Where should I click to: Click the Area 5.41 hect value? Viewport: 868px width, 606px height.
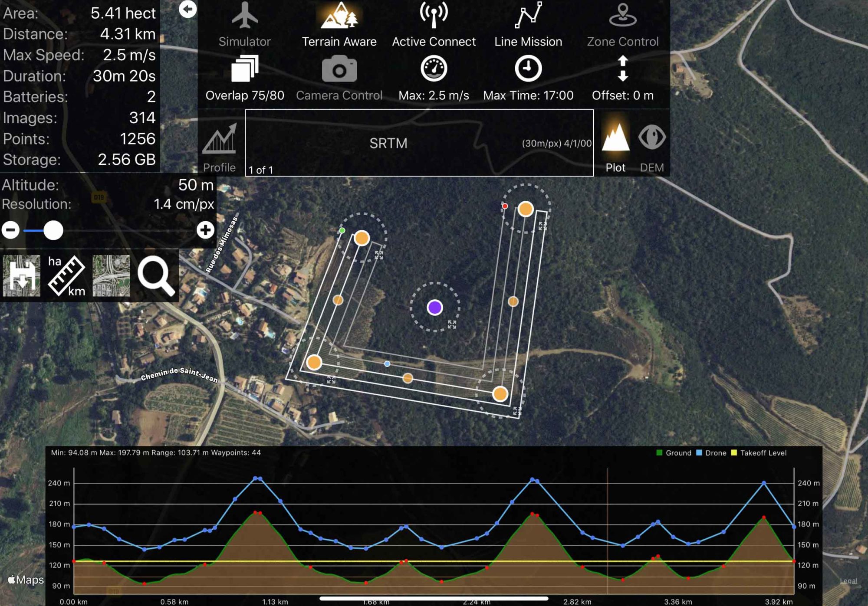pos(123,13)
